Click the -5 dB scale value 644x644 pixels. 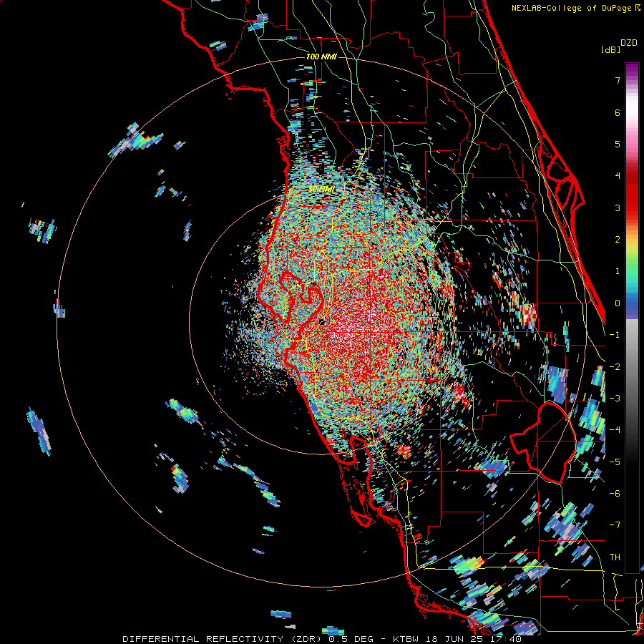tap(615, 462)
